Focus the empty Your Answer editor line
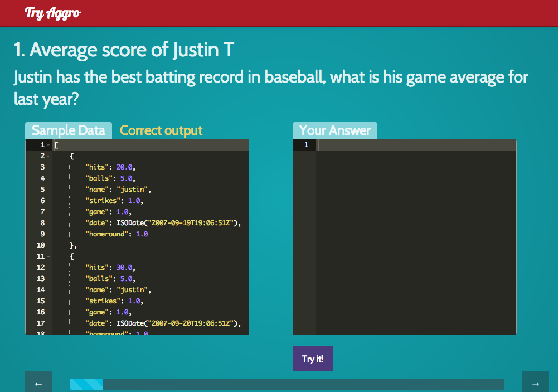The width and height of the screenshot is (558, 392). point(415,145)
